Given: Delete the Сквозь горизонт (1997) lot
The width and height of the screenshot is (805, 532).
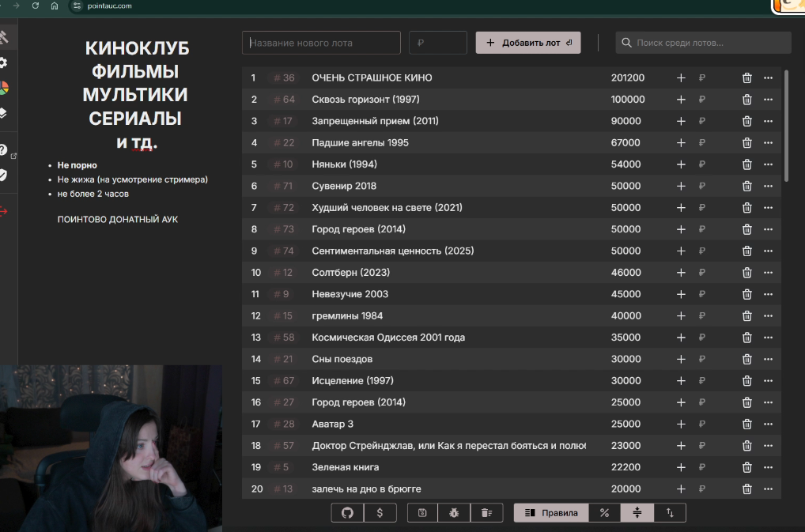Looking at the screenshot, I should pos(747,100).
